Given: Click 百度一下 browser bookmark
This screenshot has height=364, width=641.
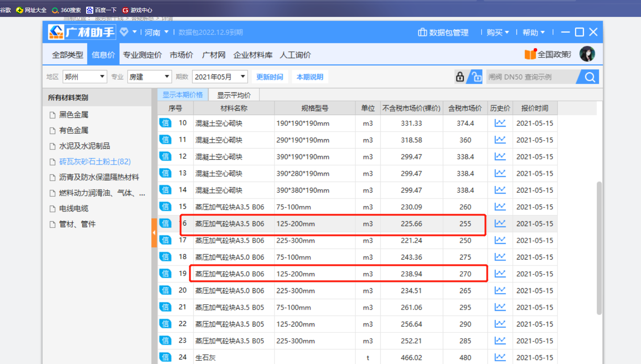Looking at the screenshot, I should (x=101, y=10).
